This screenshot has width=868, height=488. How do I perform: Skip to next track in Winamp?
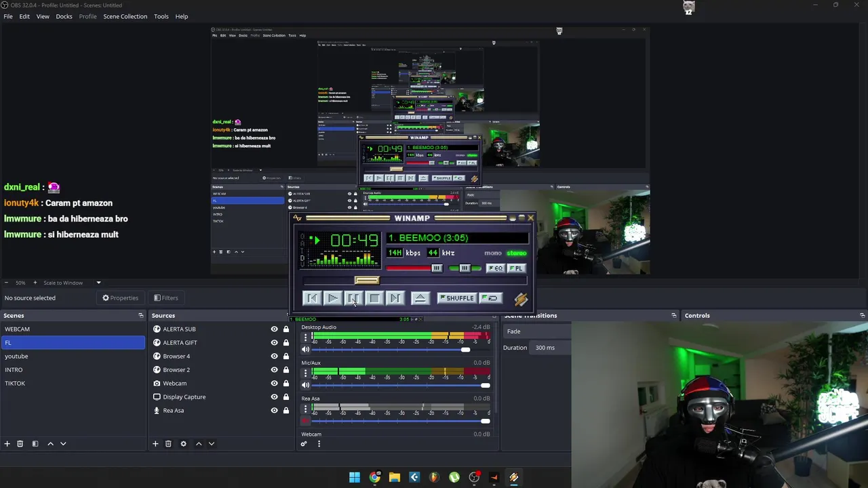coord(395,298)
